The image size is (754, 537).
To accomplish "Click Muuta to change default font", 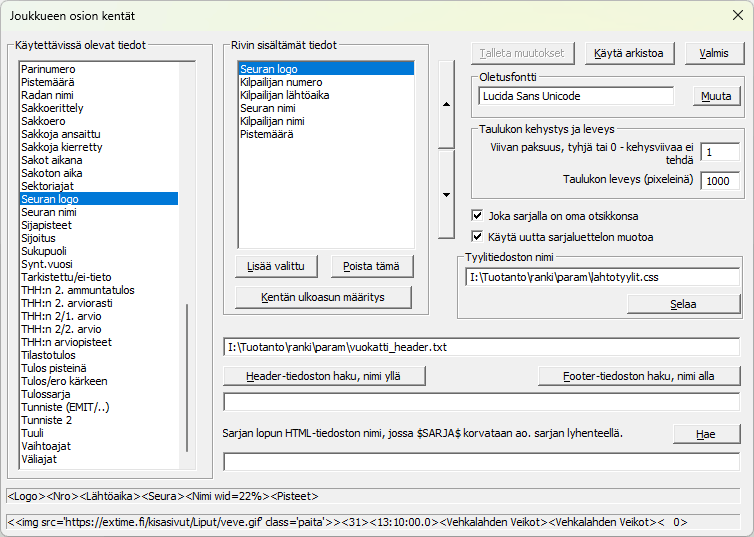I will 716,97.
